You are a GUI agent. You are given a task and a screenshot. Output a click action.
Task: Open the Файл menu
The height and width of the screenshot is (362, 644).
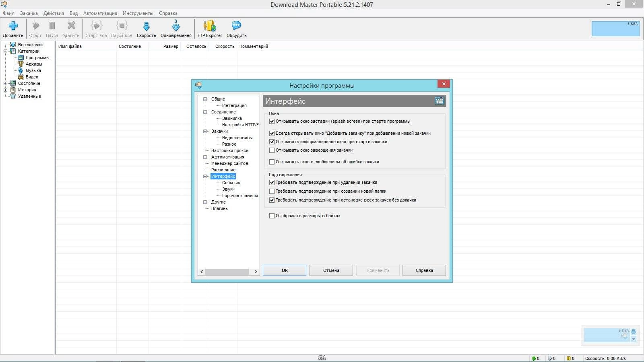click(8, 13)
